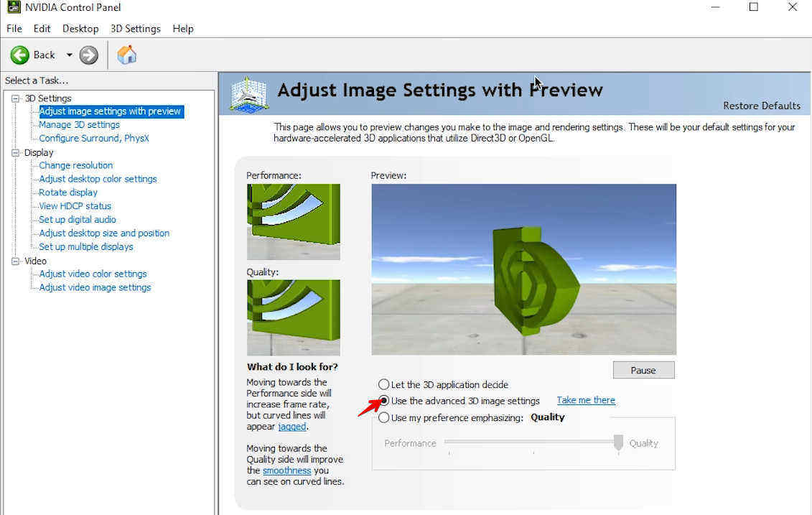This screenshot has height=515, width=812.
Task: Click the green Back navigation icon
Action: tap(19, 55)
